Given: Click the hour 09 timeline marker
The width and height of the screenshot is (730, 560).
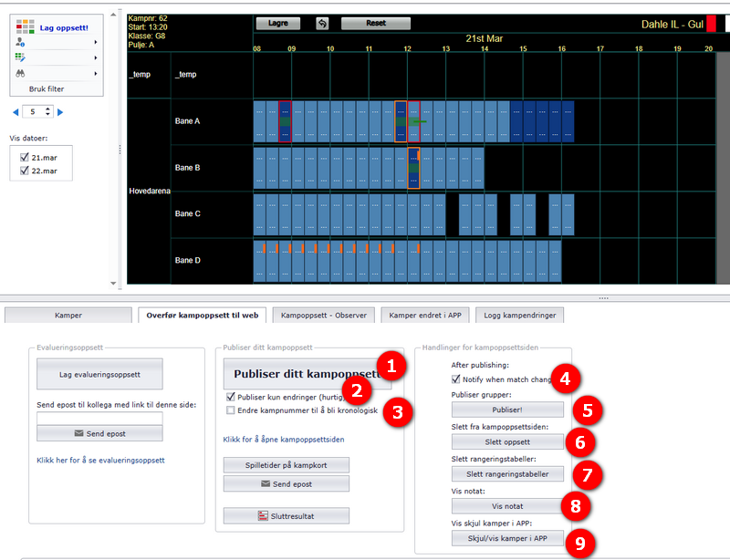Looking at the screenshot, I should pyautogui.click(x=291, y=48).
